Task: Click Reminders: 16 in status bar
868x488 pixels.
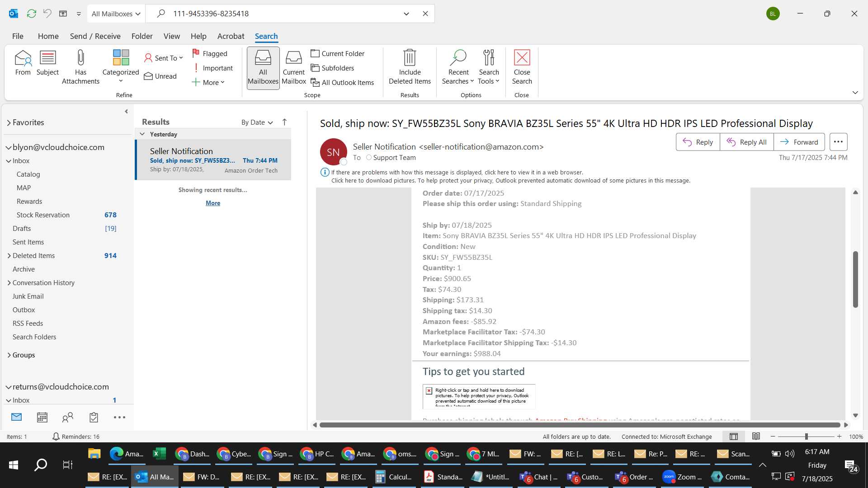Action: 76,436
